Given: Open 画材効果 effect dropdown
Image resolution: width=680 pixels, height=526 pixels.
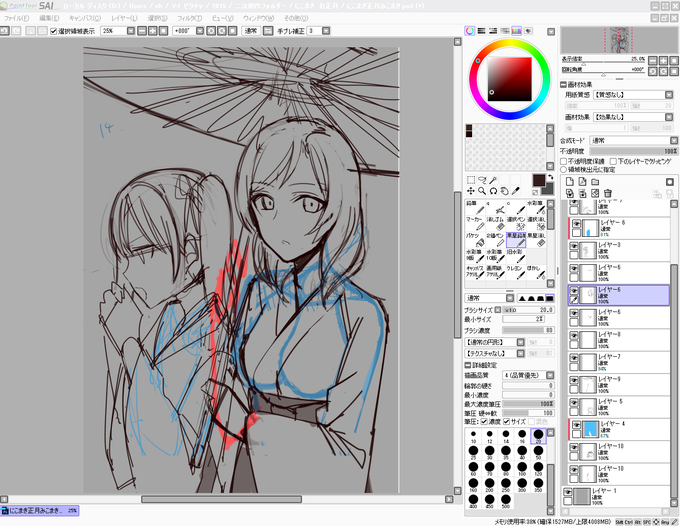Looking at the screenshot, I should [x=669, y=117].
